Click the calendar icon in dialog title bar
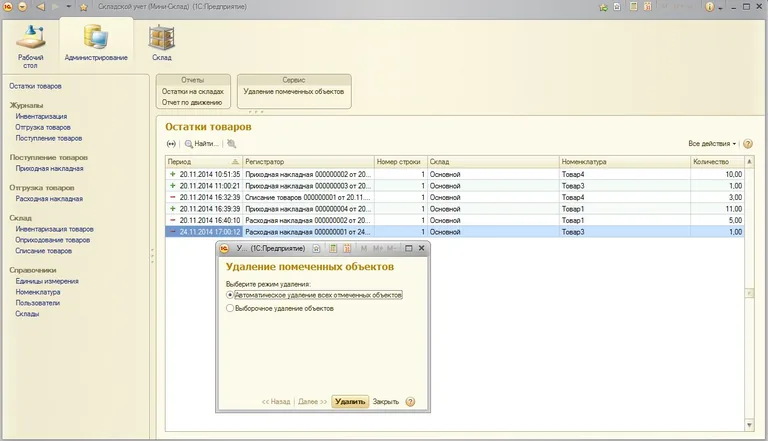 click(348, 248)
